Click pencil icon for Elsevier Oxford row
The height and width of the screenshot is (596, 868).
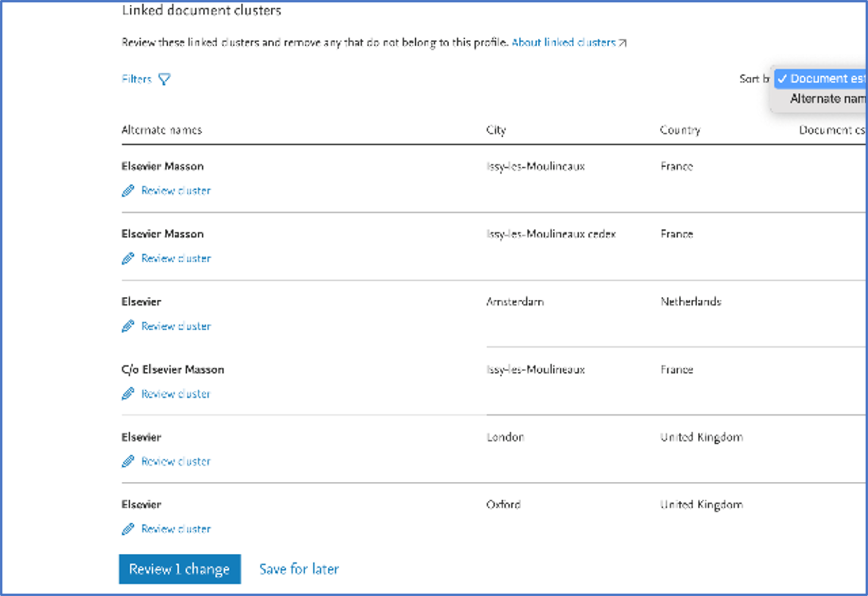coord(128,529)
